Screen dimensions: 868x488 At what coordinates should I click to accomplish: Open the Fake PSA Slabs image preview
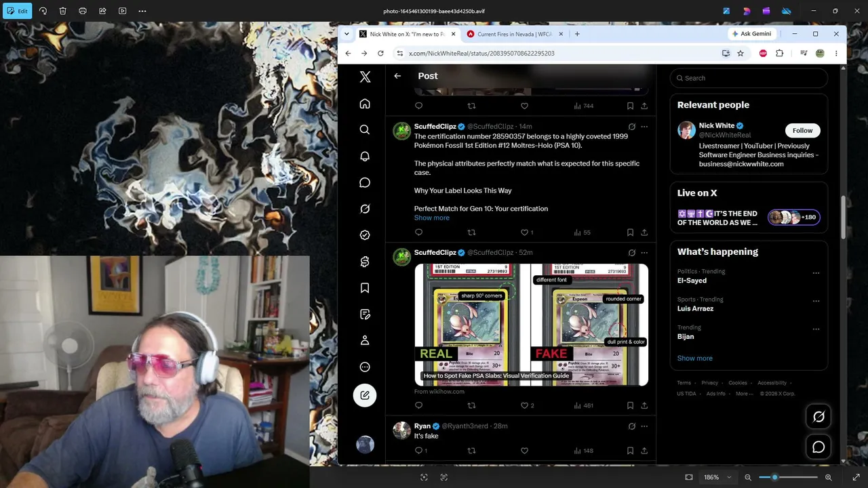coord(531,325)
